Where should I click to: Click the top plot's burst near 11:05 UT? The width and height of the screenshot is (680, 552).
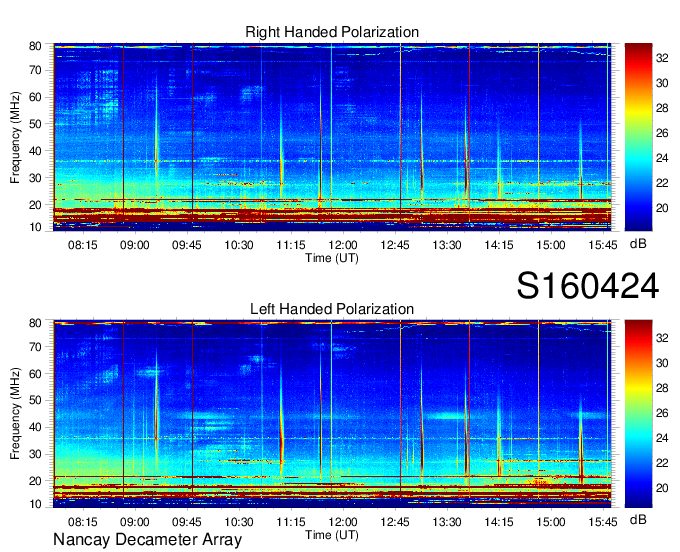pyautogui.click(x=281, y=147)
